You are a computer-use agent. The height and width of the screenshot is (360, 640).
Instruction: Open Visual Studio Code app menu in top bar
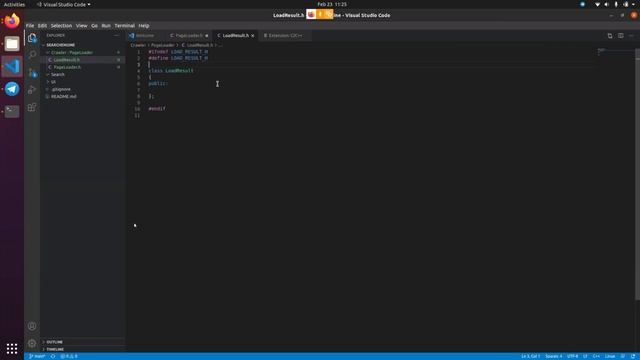(x=64, y=4)
